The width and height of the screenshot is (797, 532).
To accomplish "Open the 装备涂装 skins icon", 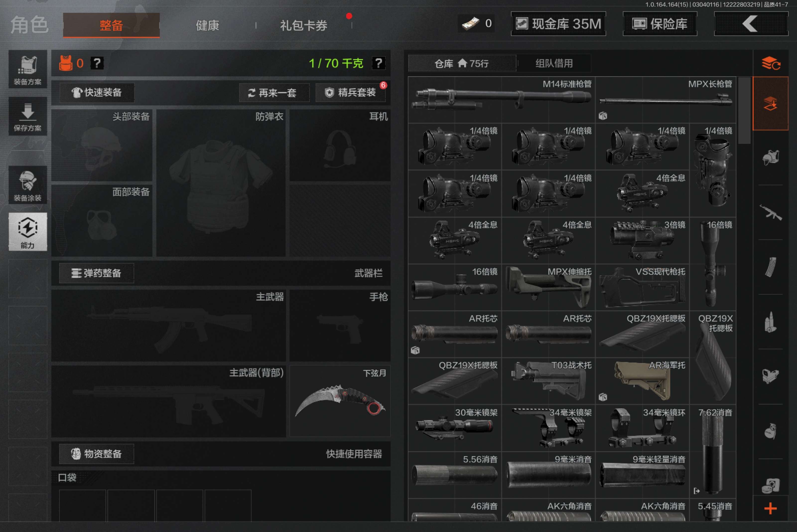I will [x=27, y=185].
